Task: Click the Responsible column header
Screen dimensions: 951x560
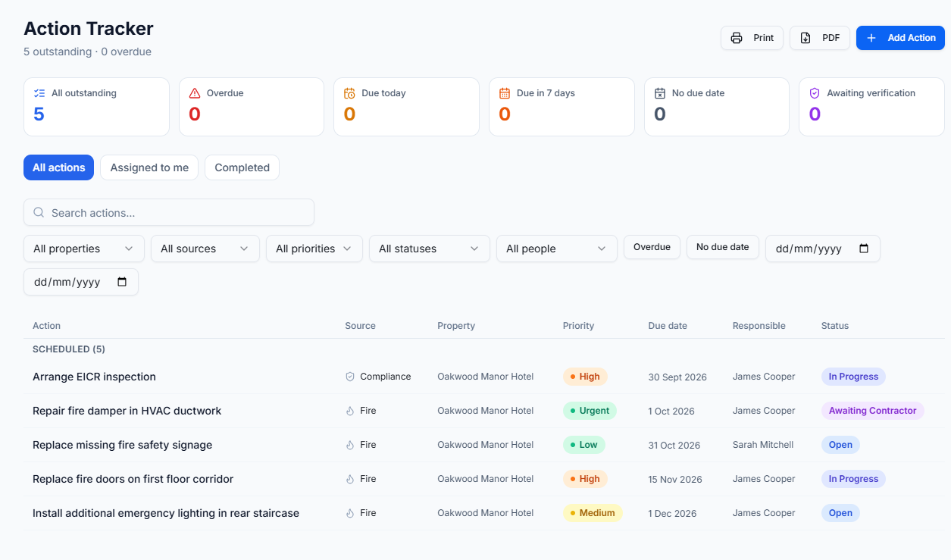Action: pyautogui.click(x=759, y=326)
